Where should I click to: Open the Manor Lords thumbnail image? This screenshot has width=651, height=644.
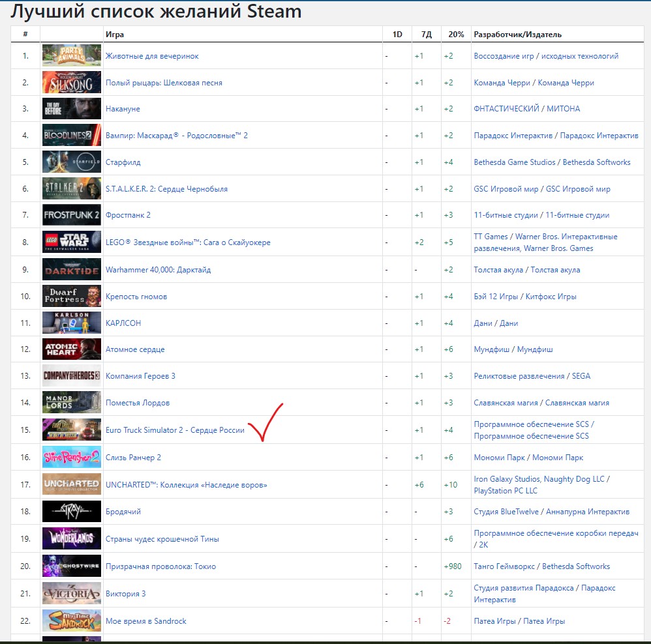71,402
